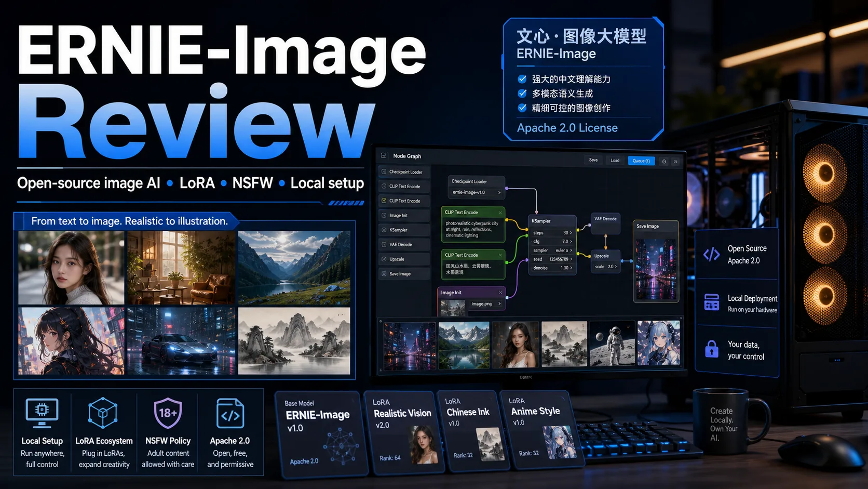Toggle the 精细可控的图像创作 checkmark
Viewport: 868px width, 489px height.
pos(522,108)
